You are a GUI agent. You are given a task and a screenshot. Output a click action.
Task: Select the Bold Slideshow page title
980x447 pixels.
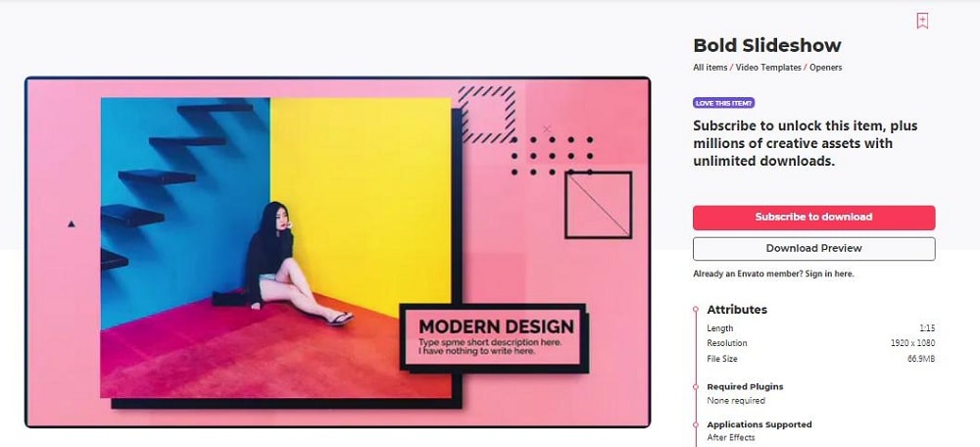pyautogui.click(x=767, y=46)
